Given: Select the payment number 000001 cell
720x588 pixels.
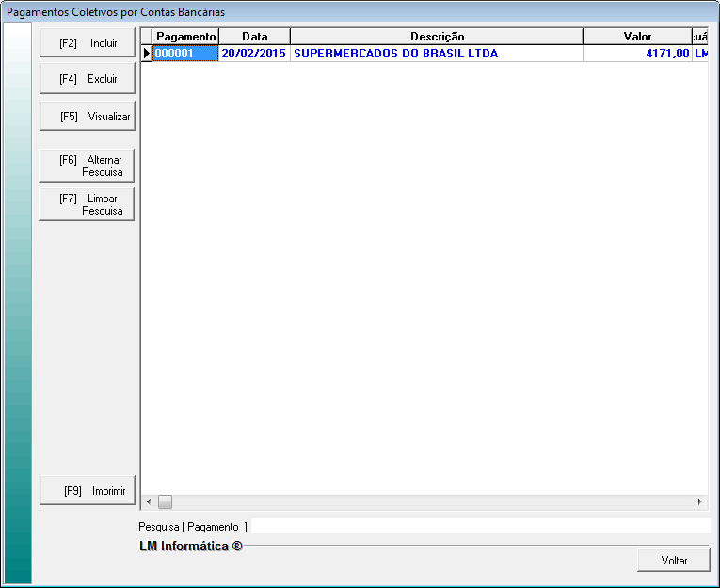Looking at the screenshot, I should click(185, 54).
